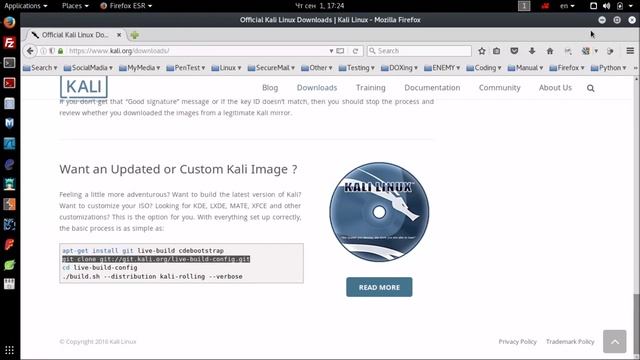The width and height of the screenshot is (640, 360).
Task: Reload the current page
Action: (x=355, y=51)
